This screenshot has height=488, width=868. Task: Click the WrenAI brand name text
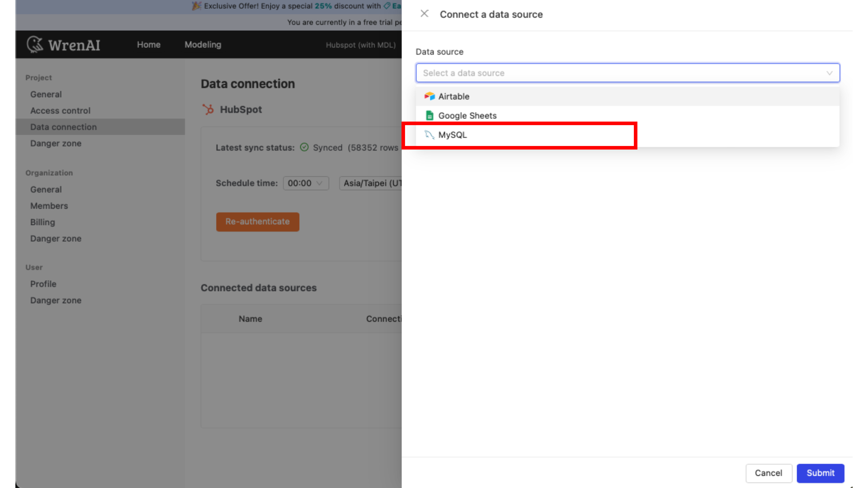tap(74, 45)
